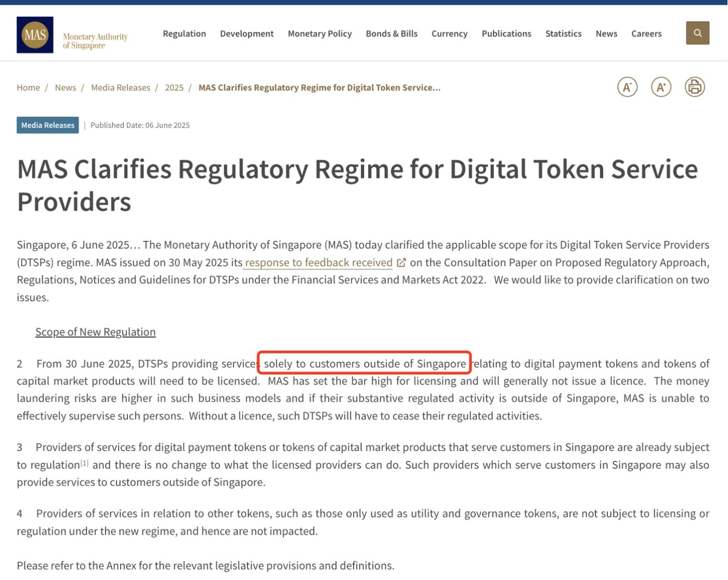Click the print page icon
The height and width of the screenshot is (580, 728).
pyautogui.click(x=695, y=87)
